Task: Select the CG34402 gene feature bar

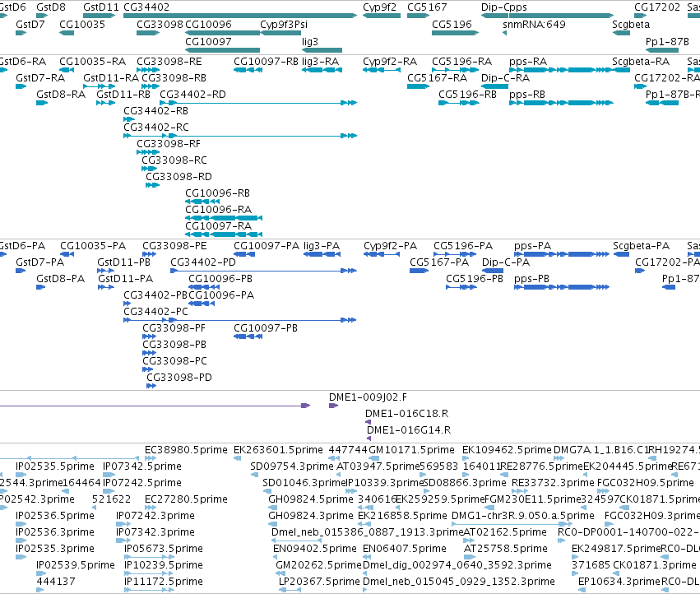Action: coord(240,16)
